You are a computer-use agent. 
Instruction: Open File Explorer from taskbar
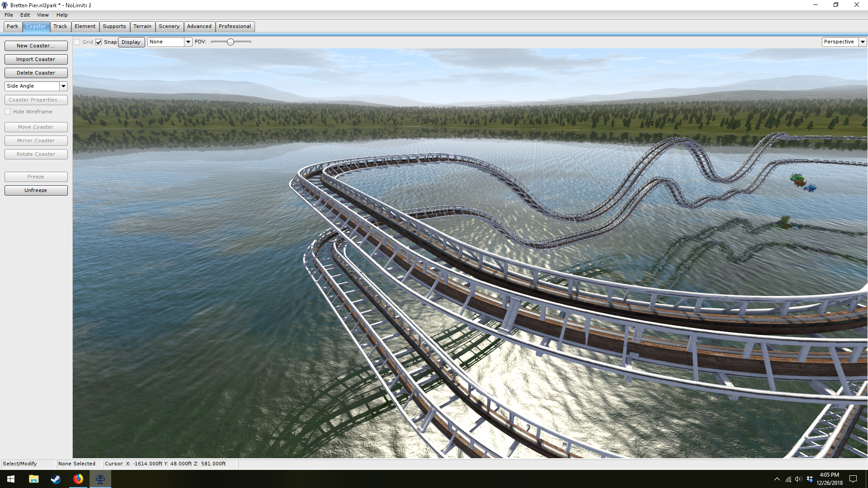[33, 479]
